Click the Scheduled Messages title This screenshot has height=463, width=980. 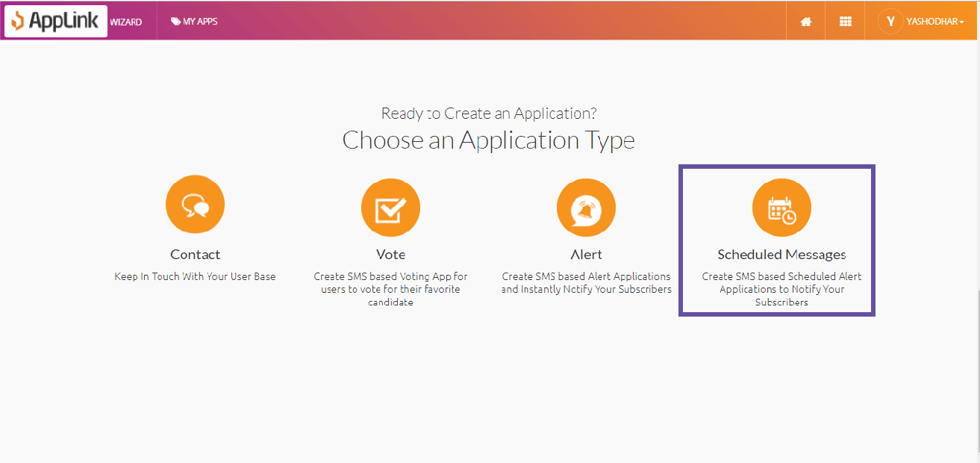(781, 255)
